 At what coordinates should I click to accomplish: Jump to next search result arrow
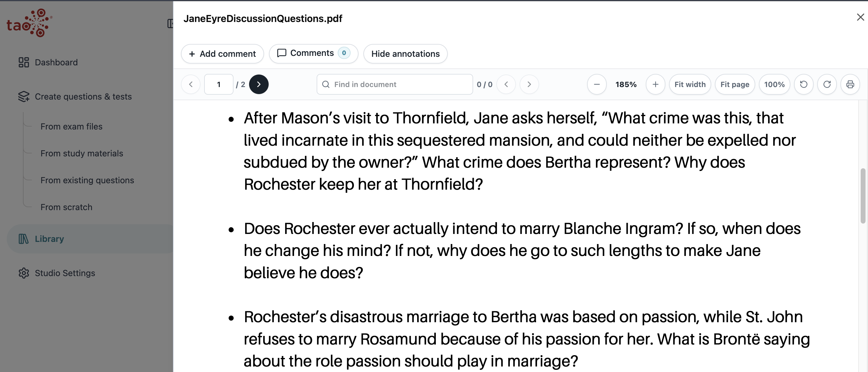point(529,84)
